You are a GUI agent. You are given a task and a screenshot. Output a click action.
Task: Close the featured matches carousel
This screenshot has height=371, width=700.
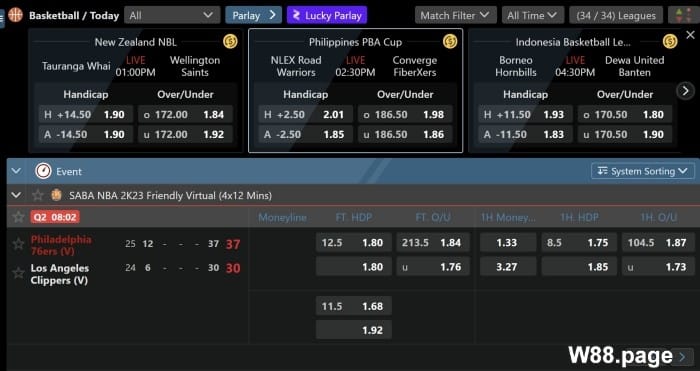click(x=690, y=35)
